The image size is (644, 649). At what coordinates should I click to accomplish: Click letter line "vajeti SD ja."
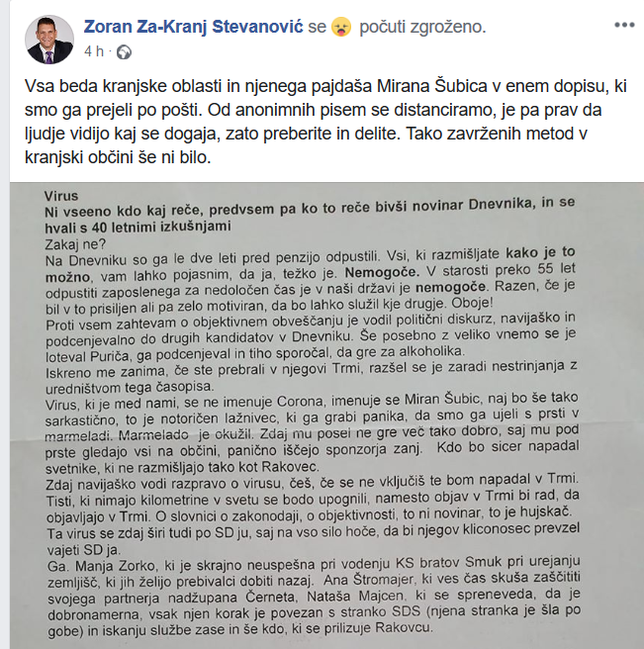(84, 550)
